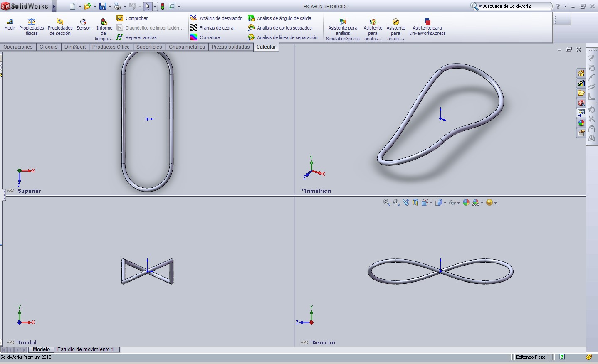Toggle Curvatura display
Image resolution: width=598 pixels, height=364 pixels.
point(205,37)
